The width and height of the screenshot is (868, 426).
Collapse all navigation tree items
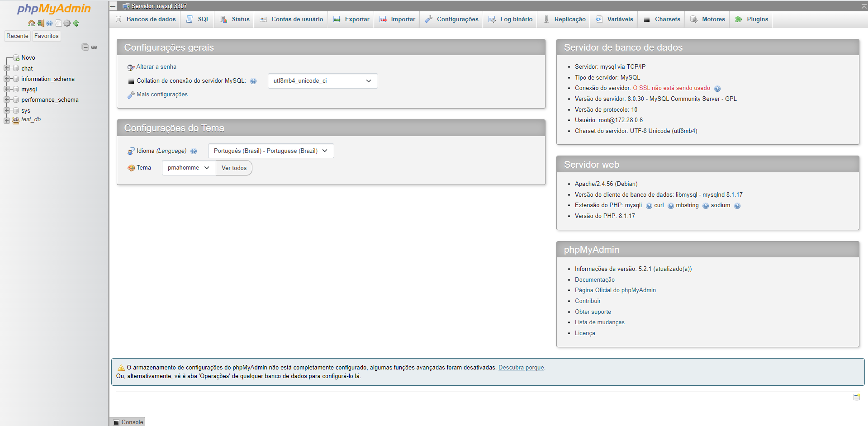tap(85, 47)
